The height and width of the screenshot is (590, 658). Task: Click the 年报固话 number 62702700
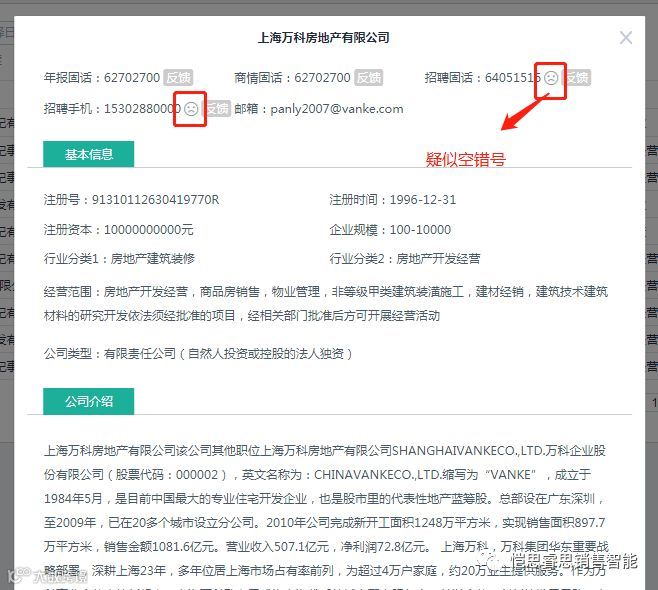click(132, 78)
